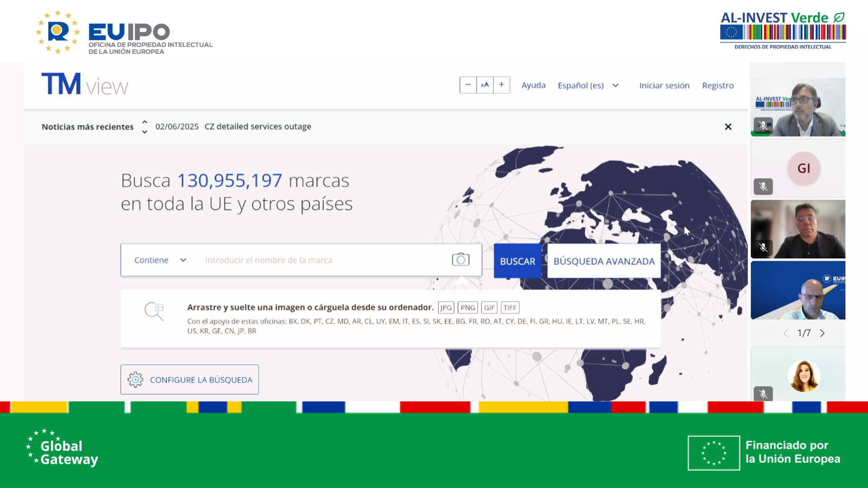Screen dimensions: 868x488
Task: Click the gear icon in Configure la búsqueda
Action: coord(135,380)
